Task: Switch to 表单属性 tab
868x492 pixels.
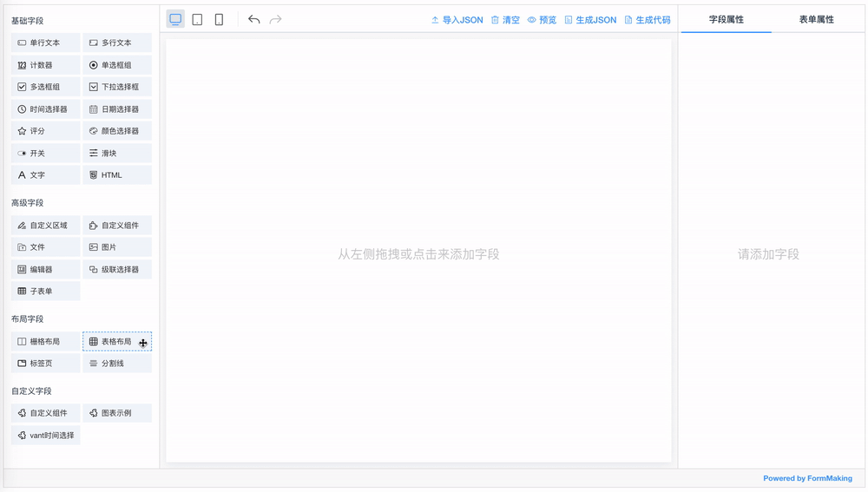Action: 816,19
